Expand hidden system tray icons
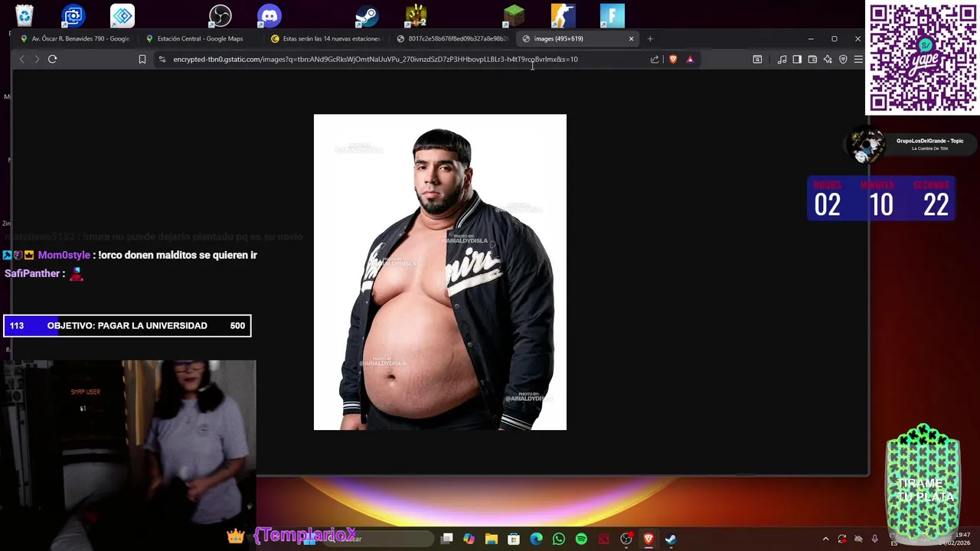 (x=825, y=539)
